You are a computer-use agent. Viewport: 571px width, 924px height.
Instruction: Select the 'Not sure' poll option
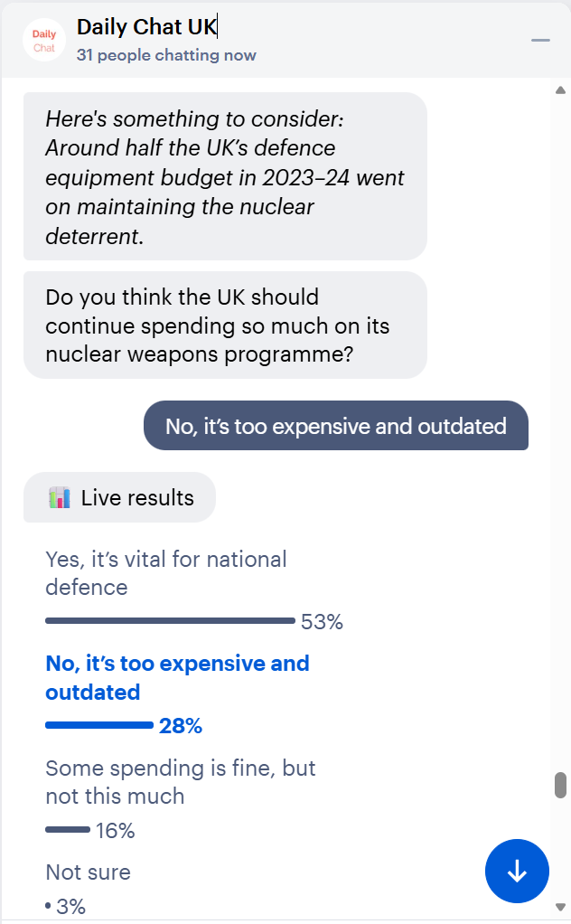point(89,872)
